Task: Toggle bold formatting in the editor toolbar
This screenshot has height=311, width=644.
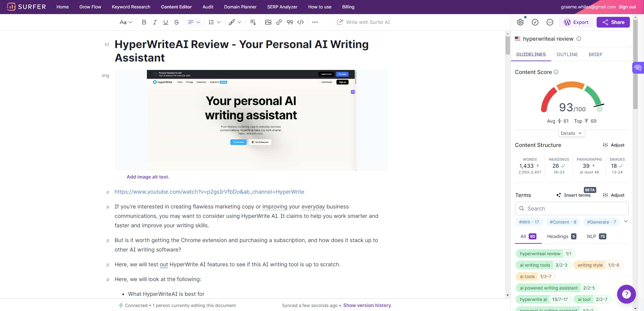Action: 144,22
